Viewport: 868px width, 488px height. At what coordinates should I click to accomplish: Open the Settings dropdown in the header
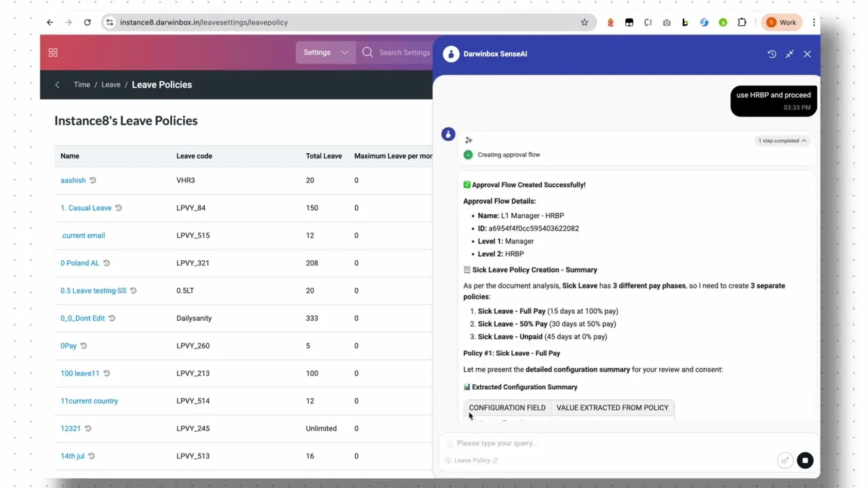pos(325,52)
